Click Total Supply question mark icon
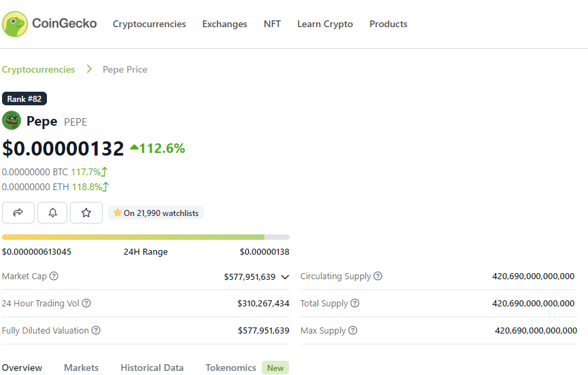 (x=355, y=303)
